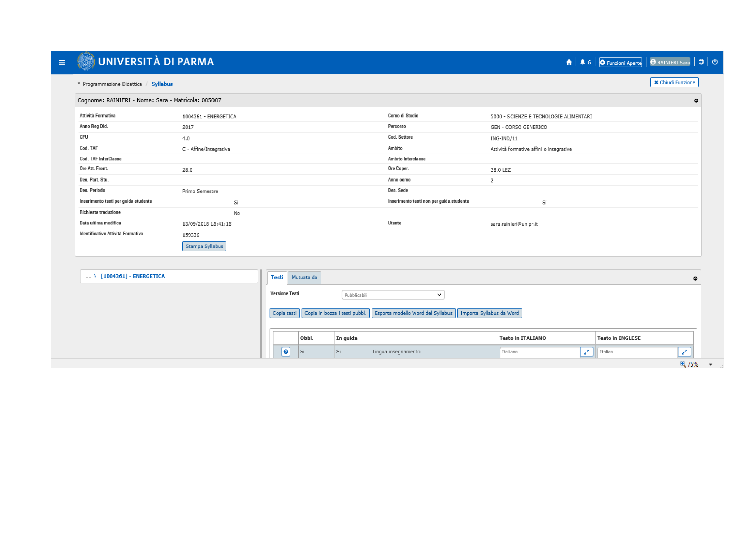Click the identifier value 159336
The width and height of the screenshot is (756, 535).
(x=191, y=235)
